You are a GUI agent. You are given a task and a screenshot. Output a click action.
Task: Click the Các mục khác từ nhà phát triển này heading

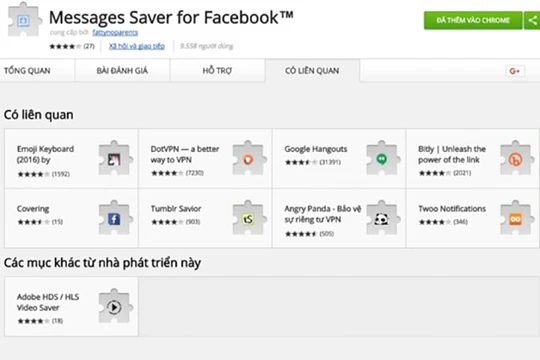click(102, 263)
